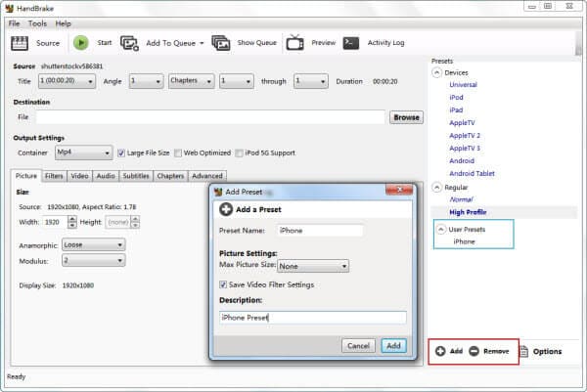Click Cancel in Add Preset dialog
Viewport: 587px width, 392px height.
tap(358, 346)
